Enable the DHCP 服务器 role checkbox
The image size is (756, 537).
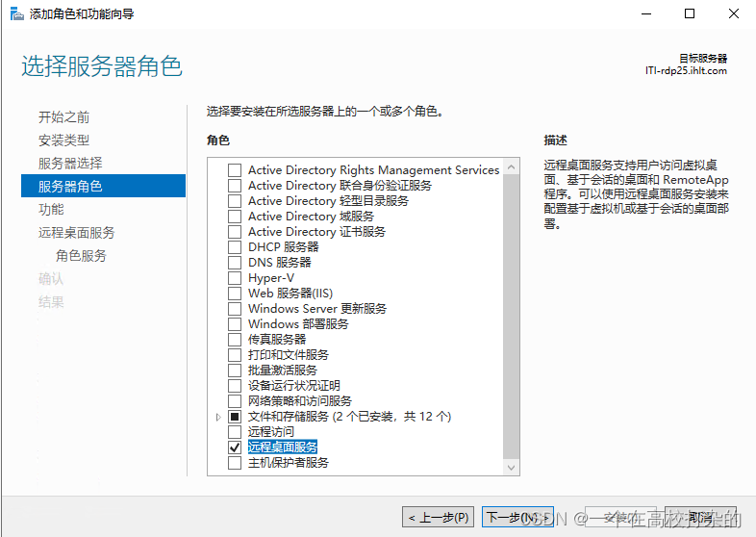pos(235,247)
